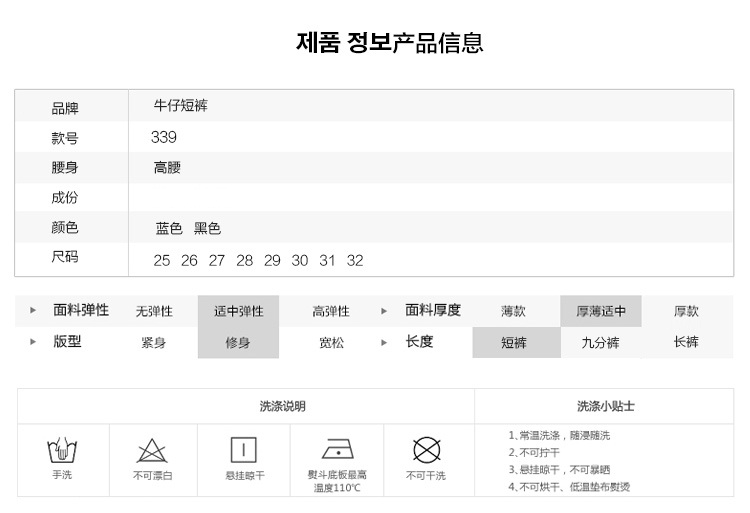Click the 蓝色 color value

pos(169,229)
